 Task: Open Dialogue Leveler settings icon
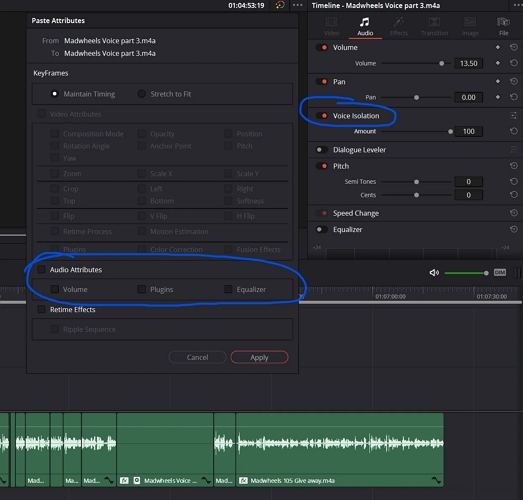[x=514, y=150]
